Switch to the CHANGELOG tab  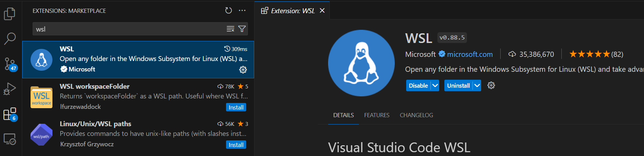[416, 115]
